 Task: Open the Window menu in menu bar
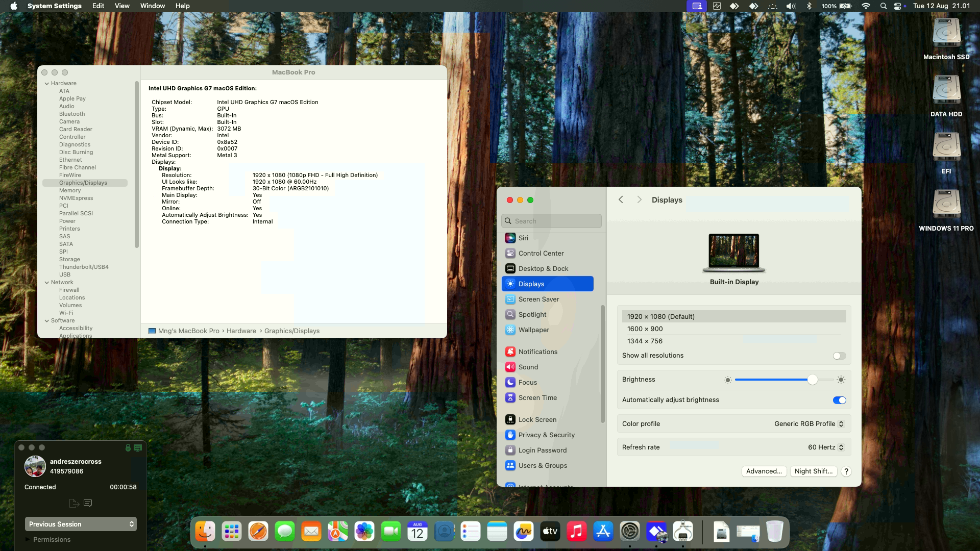(x=152, y=6)
